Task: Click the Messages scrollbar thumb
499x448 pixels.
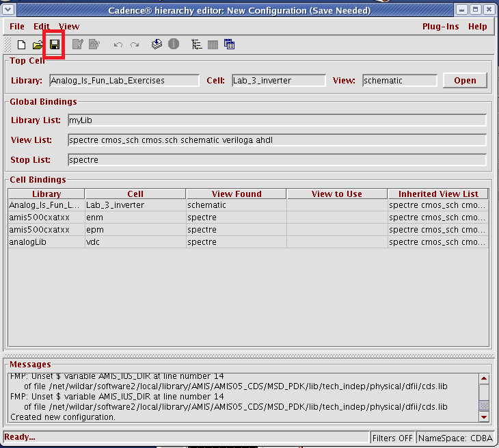Action: pos(484,406)
